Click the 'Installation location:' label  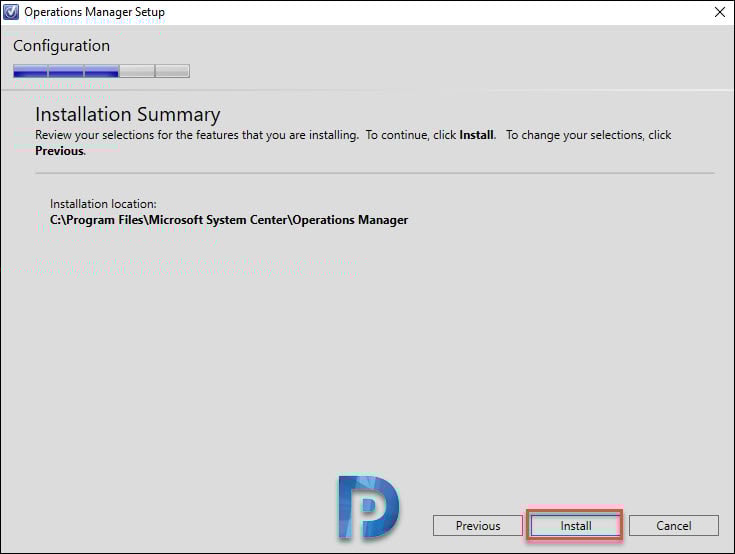(x=103, y=204)
